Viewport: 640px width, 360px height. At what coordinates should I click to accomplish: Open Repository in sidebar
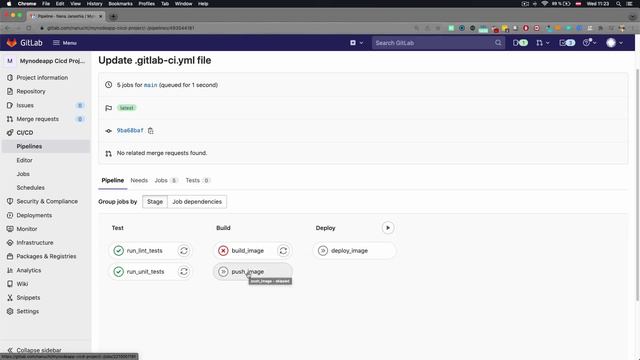(x=46, y=91)
